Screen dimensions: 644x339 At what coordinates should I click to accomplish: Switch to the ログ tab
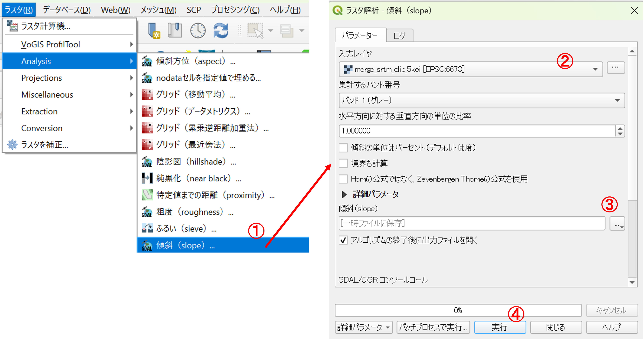click(399, 36)
